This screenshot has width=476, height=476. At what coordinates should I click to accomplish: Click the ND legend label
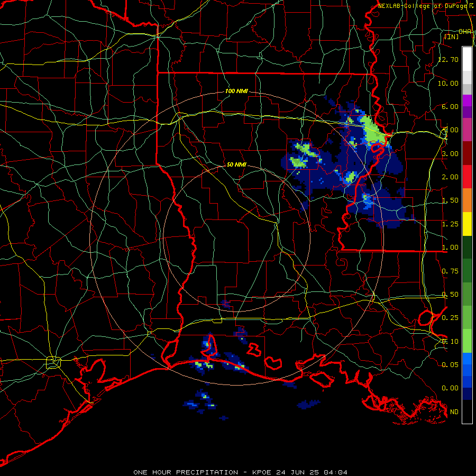(454, 412)
